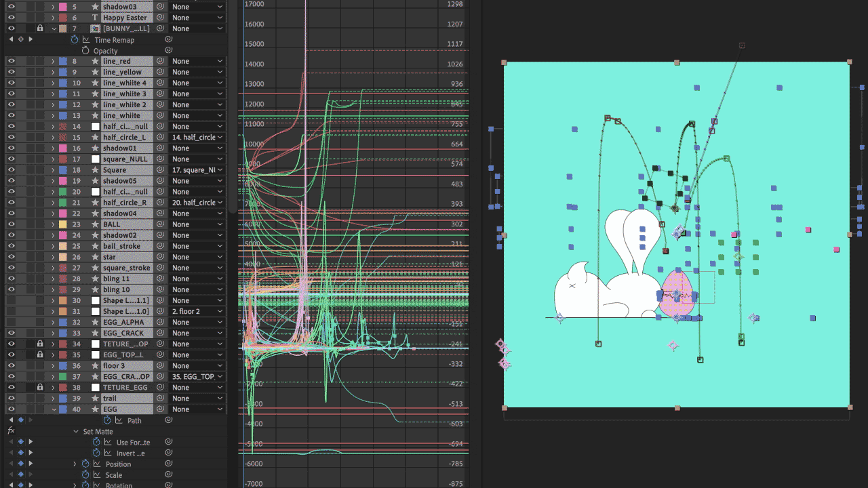Hide the shadow03 layer using its eye icon

click(11, 7)
